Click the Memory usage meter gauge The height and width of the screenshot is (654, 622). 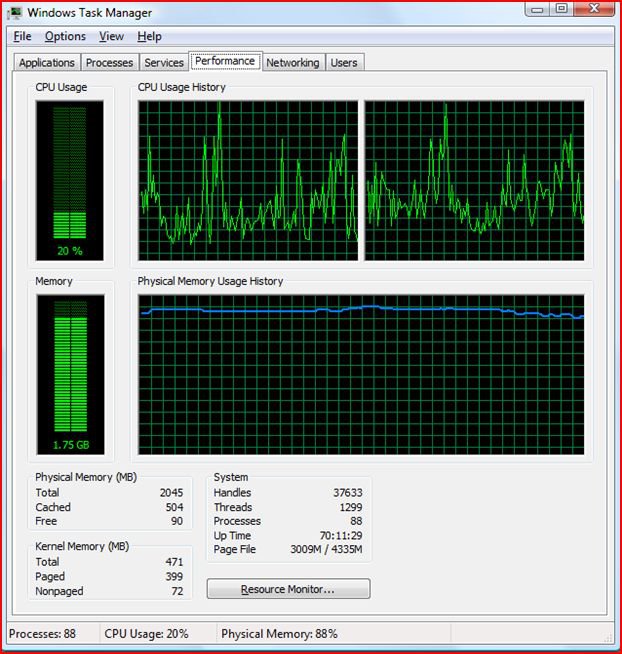pyautogui.click(x=71, y=375)
